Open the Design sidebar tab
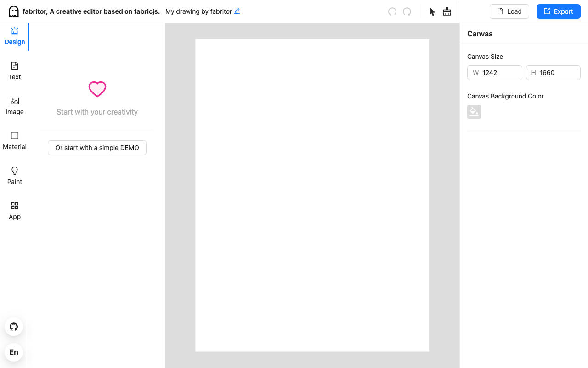The width and height of the screenshot is (588, 368). point(15,36)
